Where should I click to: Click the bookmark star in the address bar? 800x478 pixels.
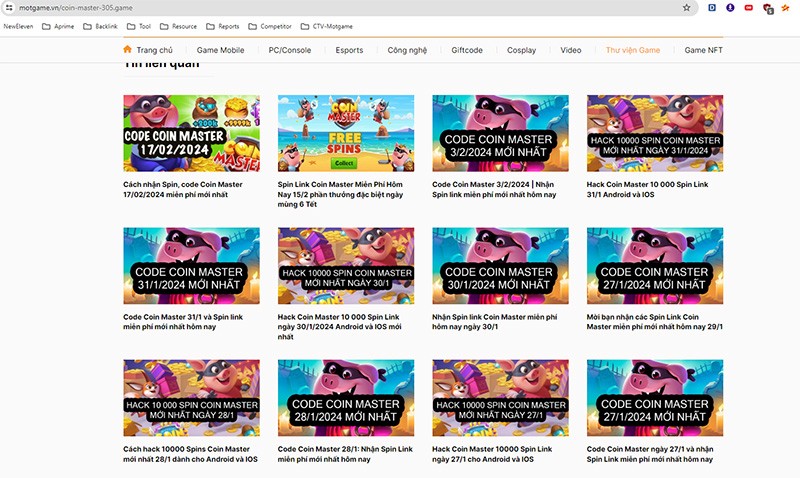tap(686, 7)
